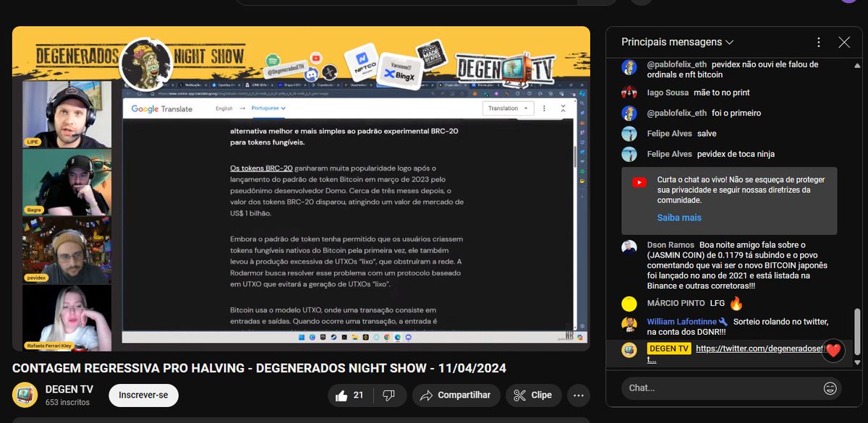Open the emoji picker in chat
The height and width of the screenshot is (423, 868).
click(x=830, y=388)
